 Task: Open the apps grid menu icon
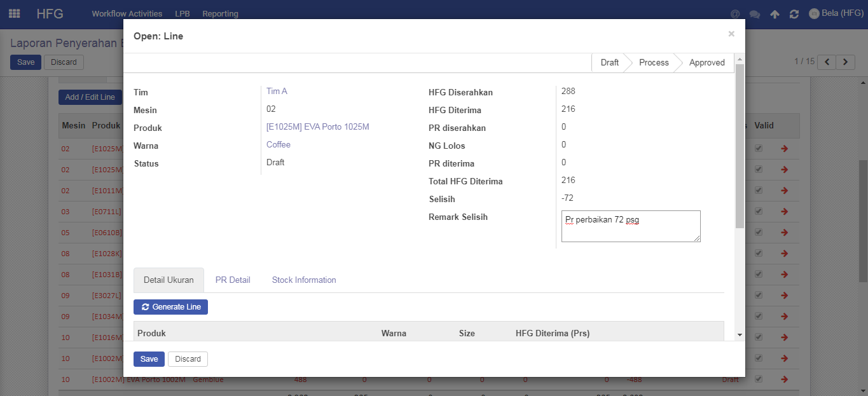click(x=14, y=13)
